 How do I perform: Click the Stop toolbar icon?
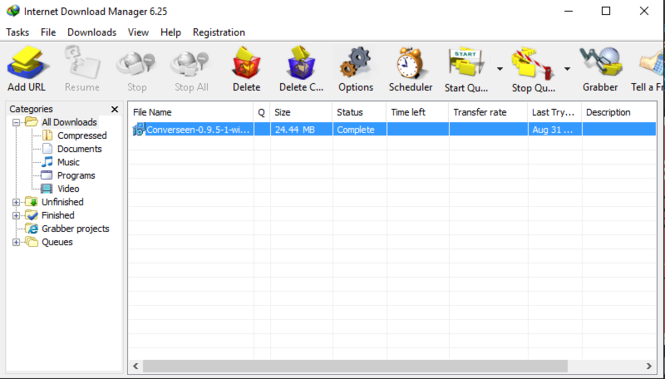tap(136, 64)
